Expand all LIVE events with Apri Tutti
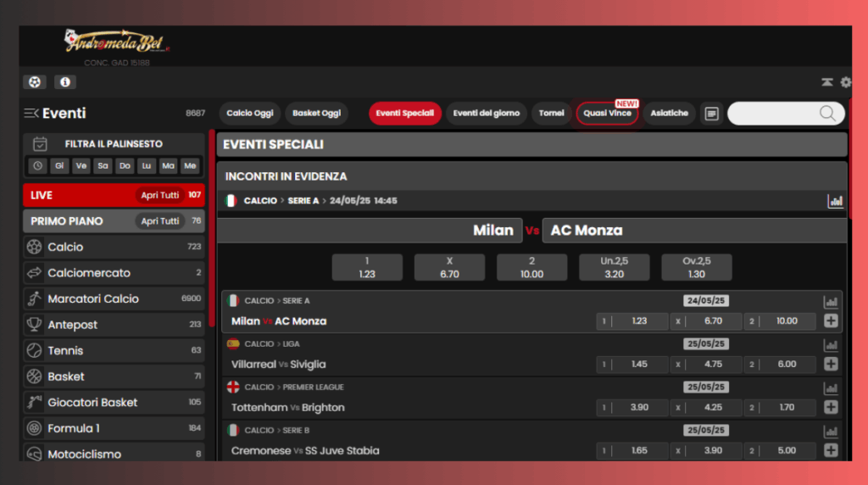The image size is (868, 485). click(x=159, y=195)
